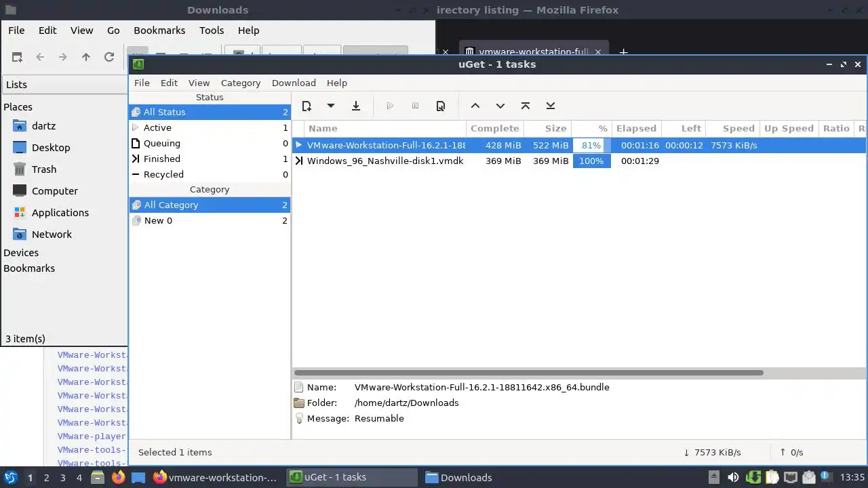Select the Finished status filter

[x=210, y=159]
